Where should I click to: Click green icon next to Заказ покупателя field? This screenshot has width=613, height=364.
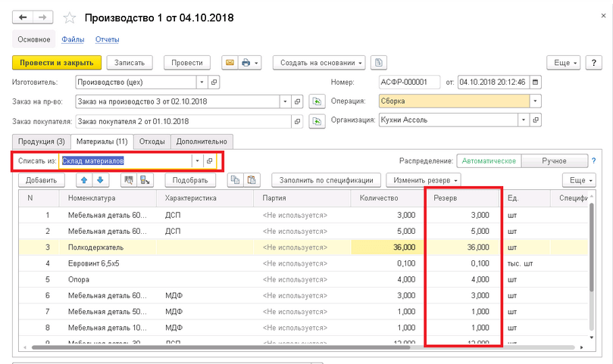[317, 120]
